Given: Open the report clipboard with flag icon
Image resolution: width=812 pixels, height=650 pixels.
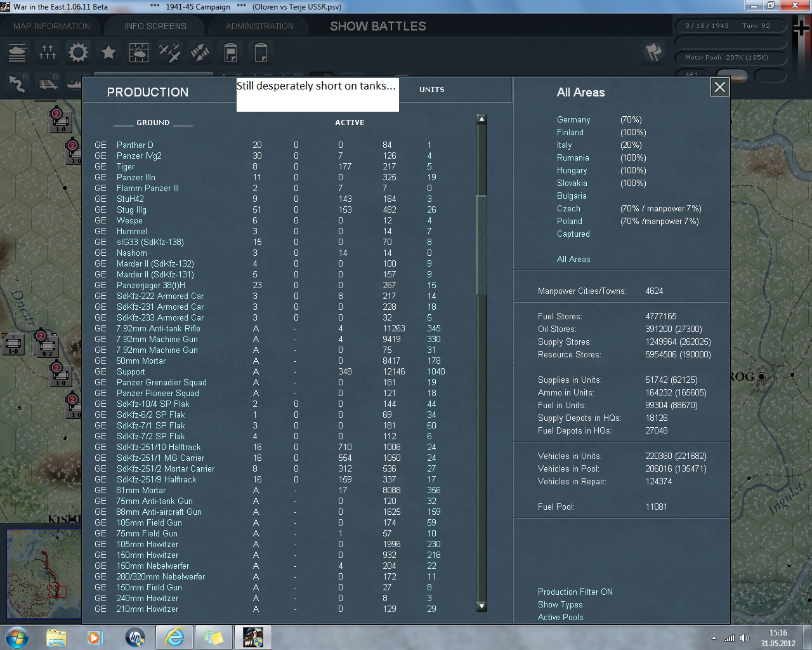Looking at the screenshot, I should pyautogui.click(x=230, y=52).
